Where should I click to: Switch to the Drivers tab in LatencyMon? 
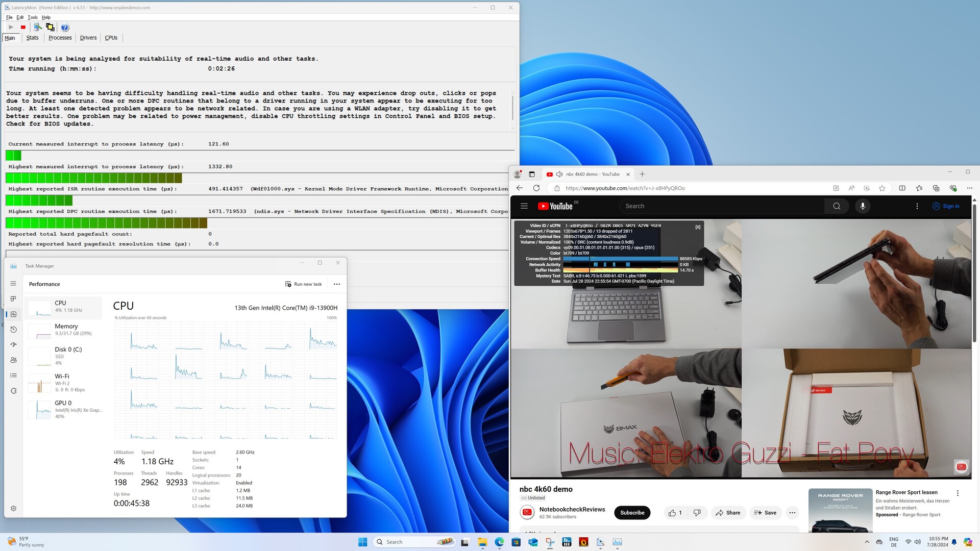coord(88,38)
